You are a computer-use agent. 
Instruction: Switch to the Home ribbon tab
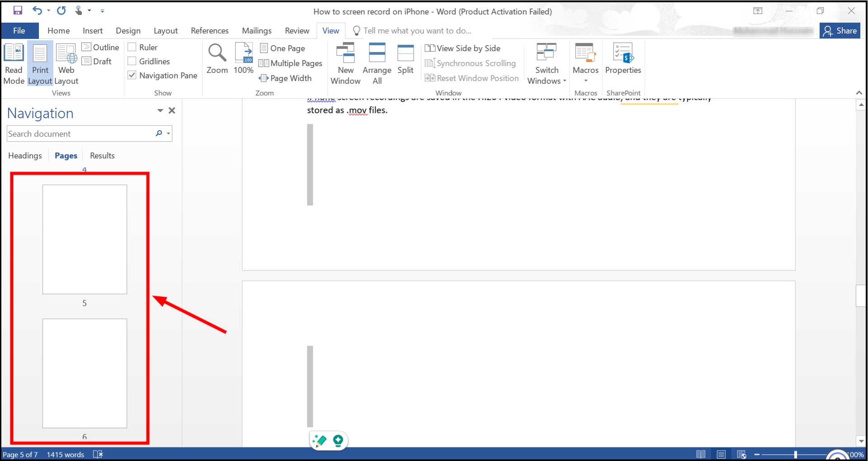pos(59,30)
